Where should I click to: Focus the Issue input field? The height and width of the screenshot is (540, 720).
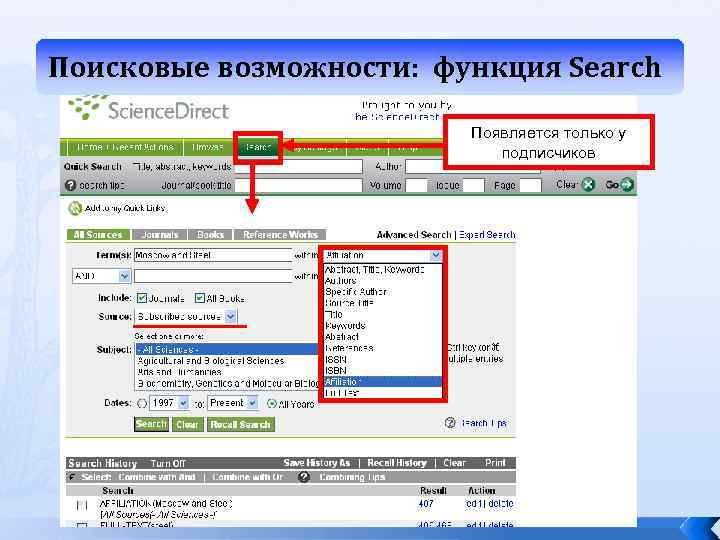pyautogui.click(x=473, y=186)
